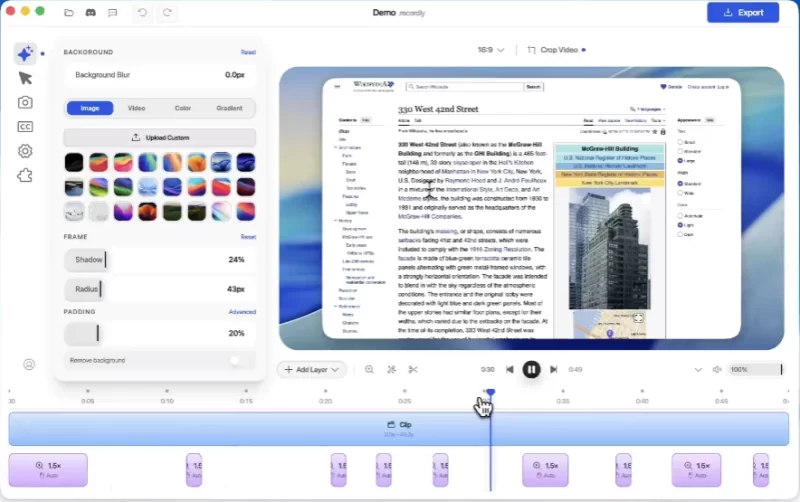Open the project folder icon in title bar
The height and width of the screenshot is (502, 800).
(x=68, y=13)
